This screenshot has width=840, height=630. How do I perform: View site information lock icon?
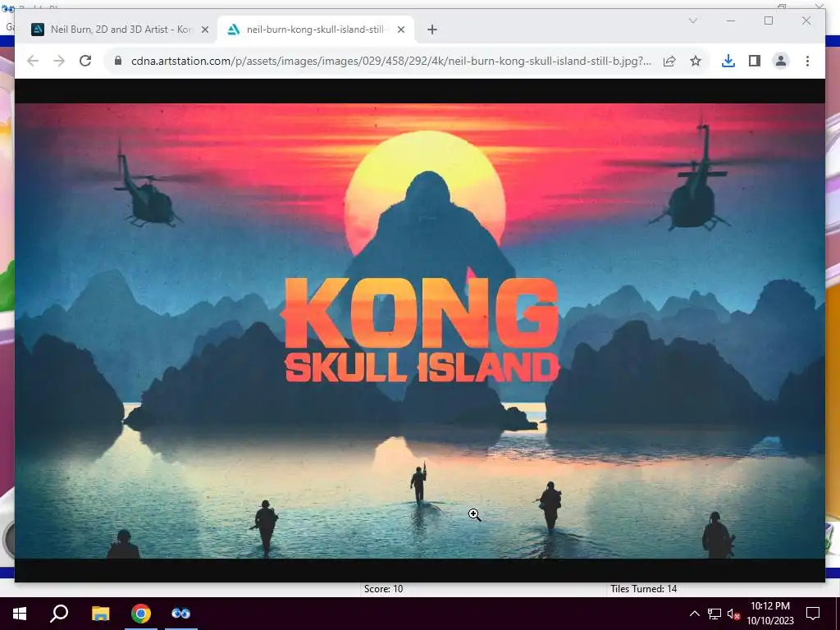(118, 61)
